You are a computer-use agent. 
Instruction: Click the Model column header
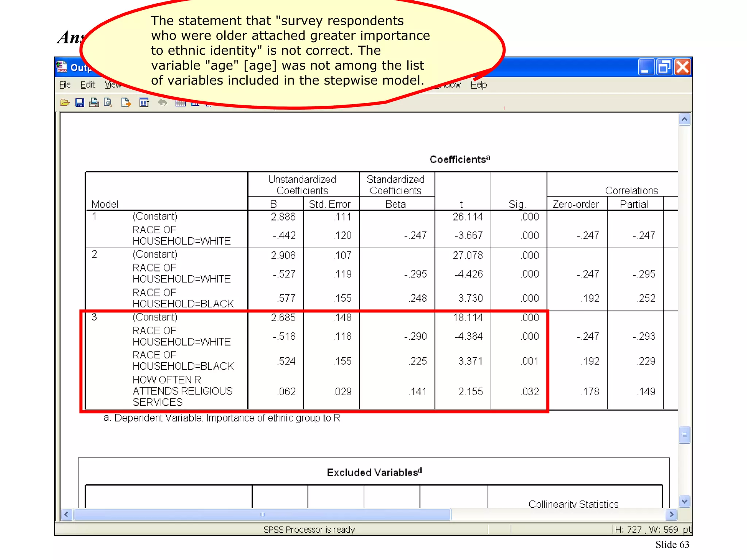coord(105,204)
